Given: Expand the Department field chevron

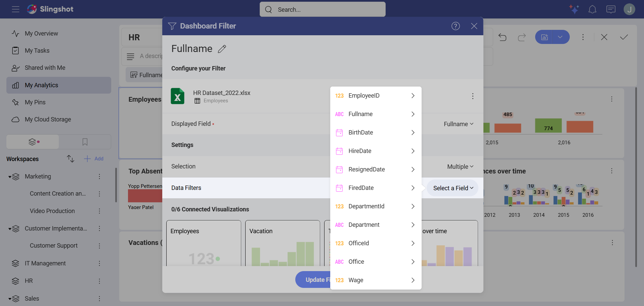Looking at the screenshot, I should pyautogui.click(x=413, y=225).
